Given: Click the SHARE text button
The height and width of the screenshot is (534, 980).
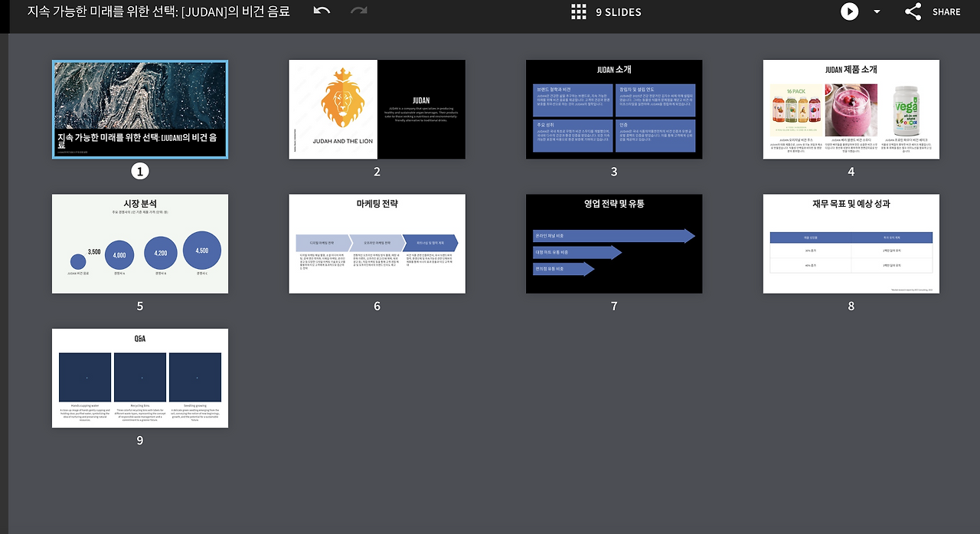Looking at the screenshot, I should (x=946, y=11).
